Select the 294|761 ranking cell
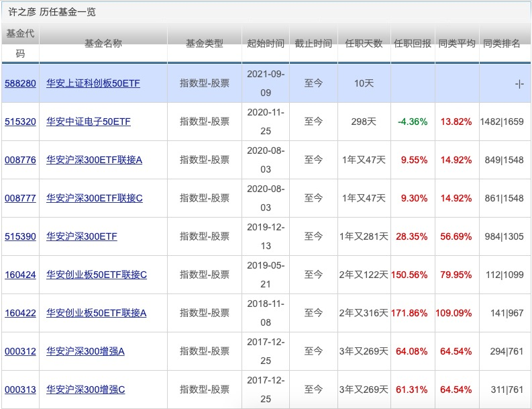The image size is (532, 409). (x=507, y=352)
